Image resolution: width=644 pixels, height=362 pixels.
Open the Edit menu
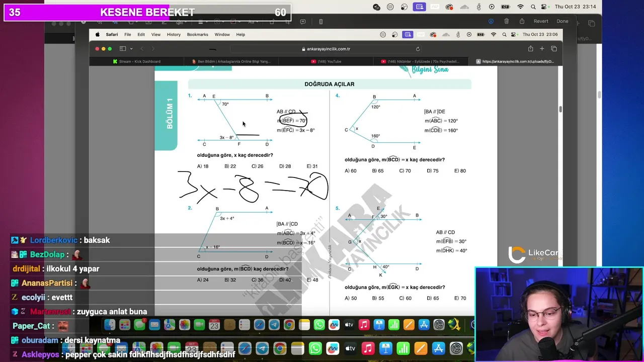(141, 35)
